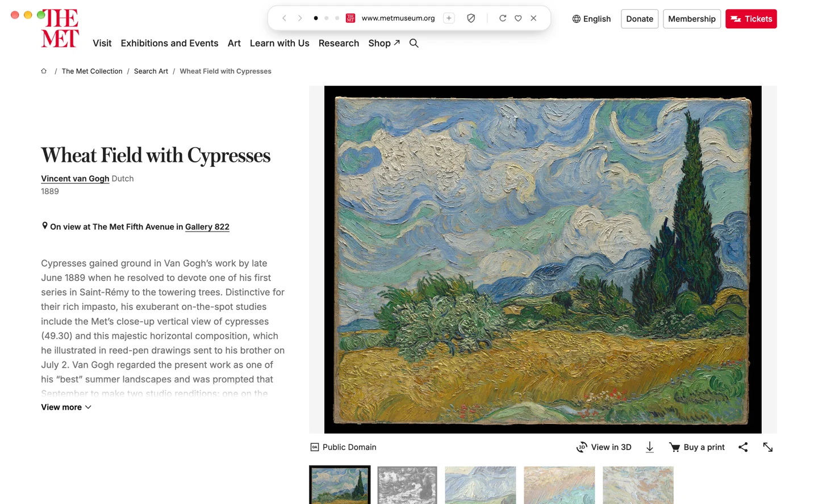Open the Visit menu
Screen dimensions: 818x504
pyautogui.click(x=102, y=43)
